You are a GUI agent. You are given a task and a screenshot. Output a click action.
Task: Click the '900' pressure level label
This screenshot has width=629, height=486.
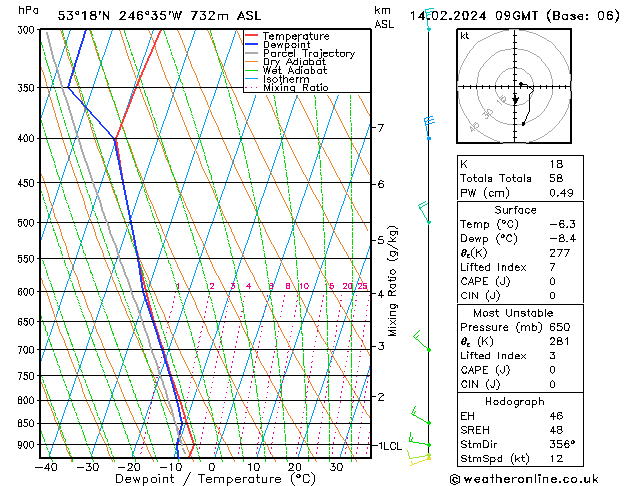[28, 445]
